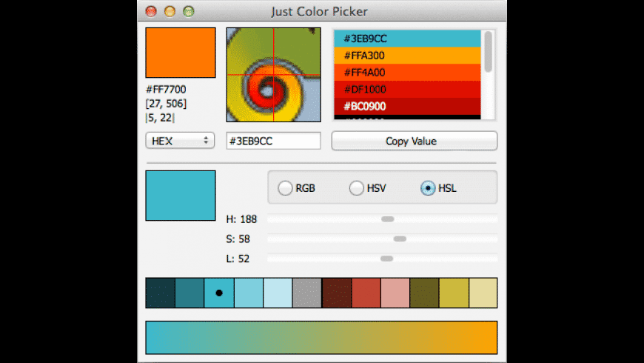Click the S: 58 value label
Screen dimensions: 644x363
pos(238,239)
